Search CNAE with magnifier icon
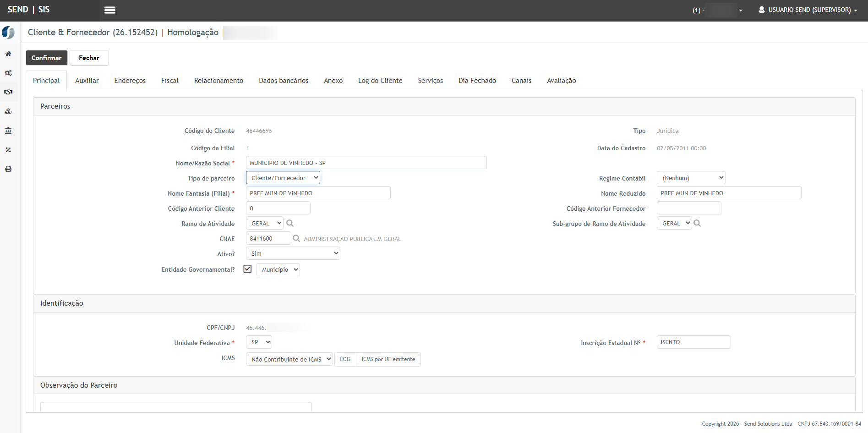 click(x=296, y=238)
